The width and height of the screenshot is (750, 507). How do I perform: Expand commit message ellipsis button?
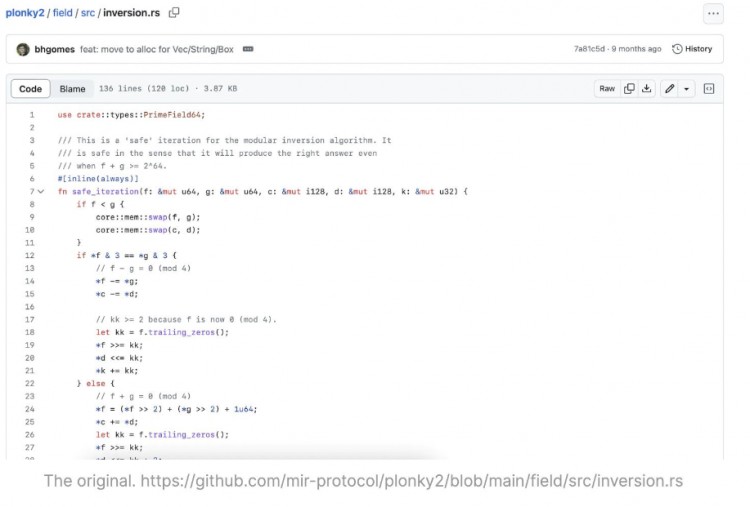(x=248, y=49)
